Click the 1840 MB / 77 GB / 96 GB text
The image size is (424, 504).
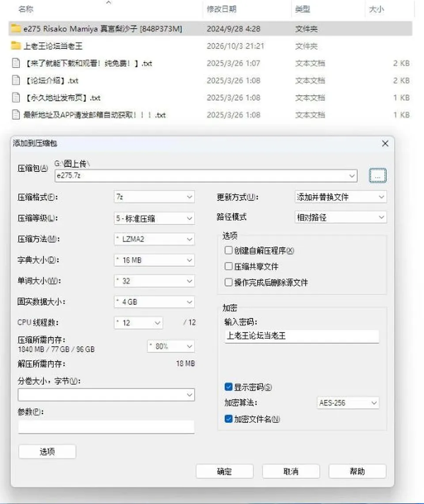56,349
